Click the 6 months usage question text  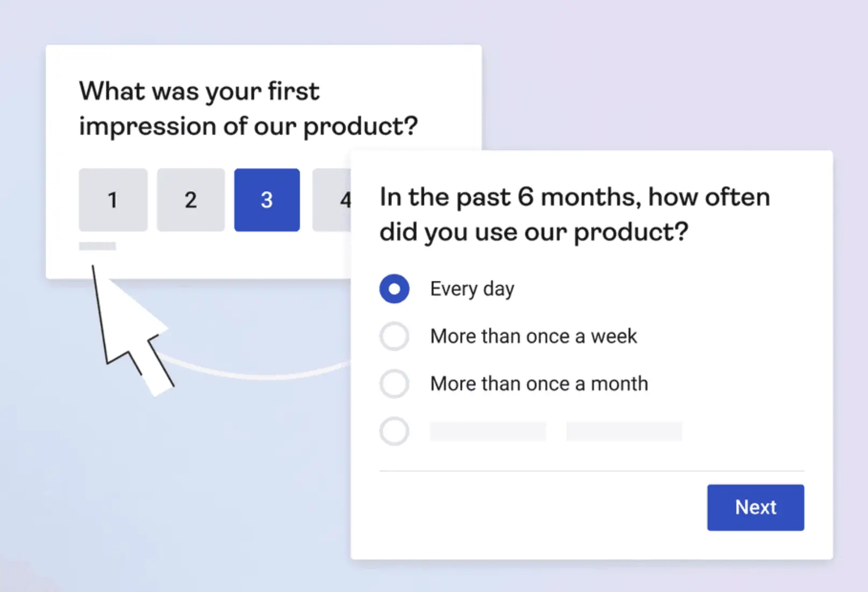574,214
